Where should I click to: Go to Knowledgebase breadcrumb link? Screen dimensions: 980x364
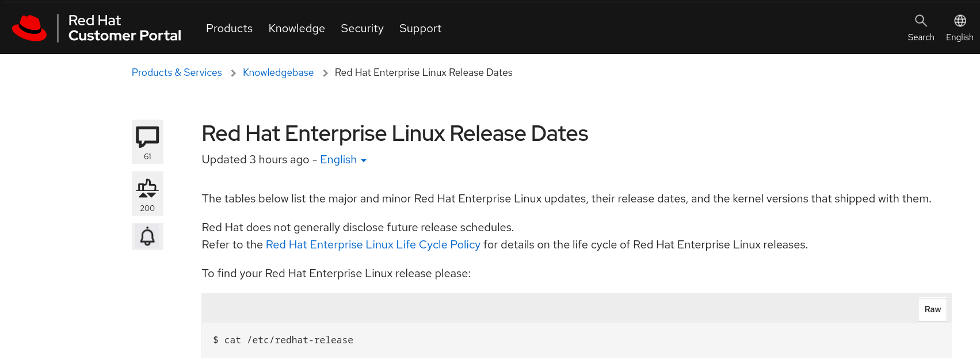click(278, 72)
